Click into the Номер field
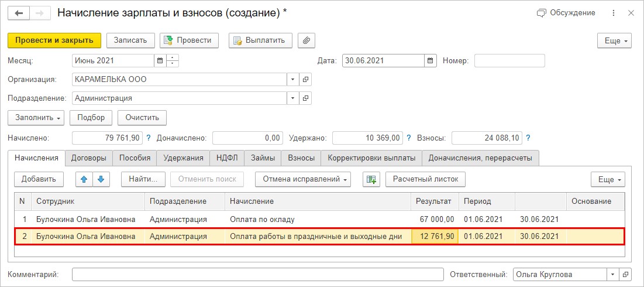The height and width of the screenshot is (287, 644). coord(509,61)
